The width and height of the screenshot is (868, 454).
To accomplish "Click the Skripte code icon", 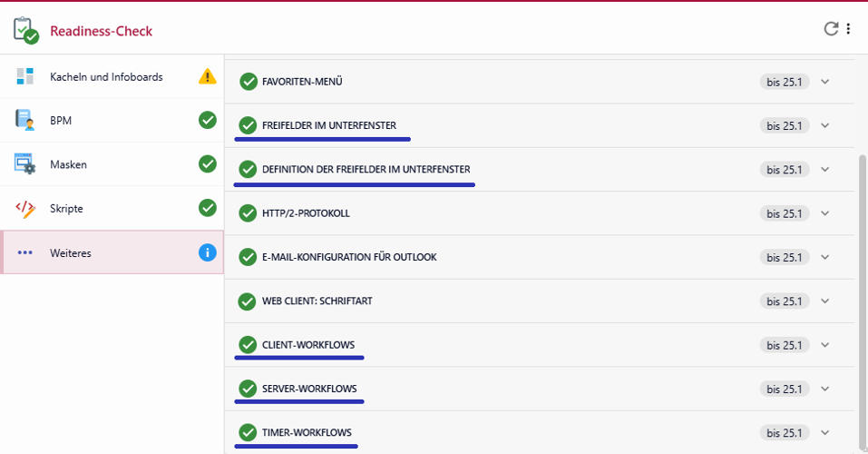I will pyautogui.click(x=25, y=209).
